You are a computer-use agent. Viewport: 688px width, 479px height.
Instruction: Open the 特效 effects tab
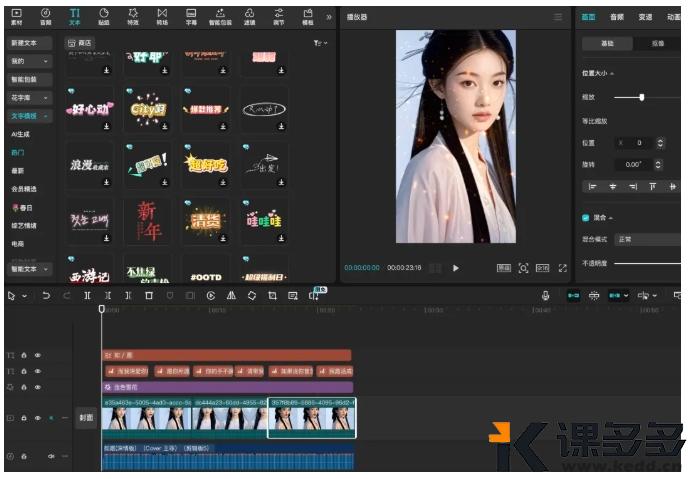pyautogui.click(x=133, y=17)
